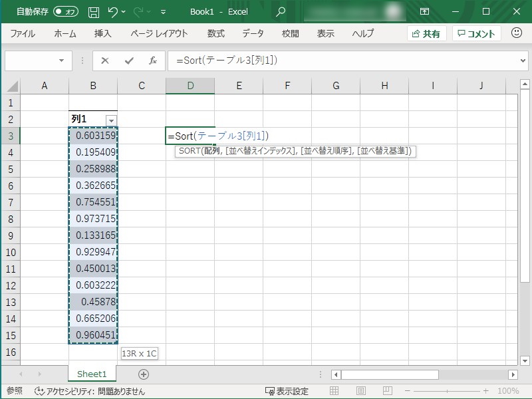This screenshot has width=532, height=399.
Task: Open the データ ribbon tab
Action: 253,33
